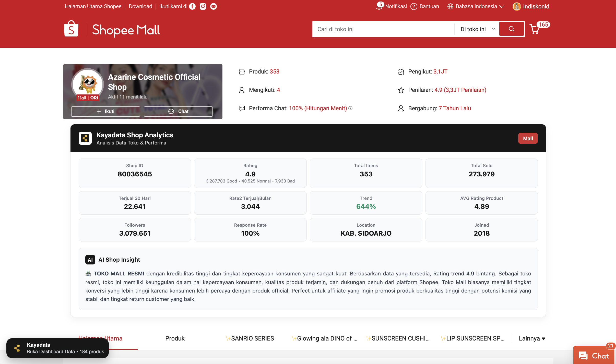The image size is (616, 364).
Task: Open the shopping cart icon
Action: tap(535, 29)
